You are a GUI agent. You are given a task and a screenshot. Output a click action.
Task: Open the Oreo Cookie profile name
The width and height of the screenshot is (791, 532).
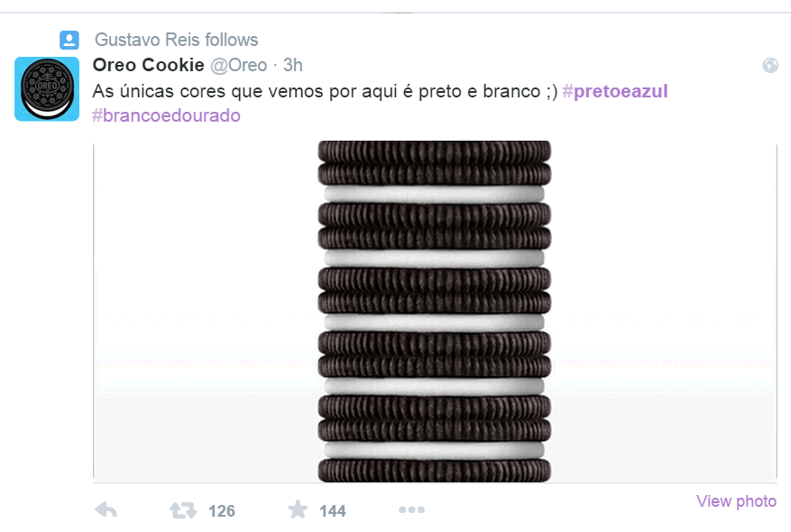(x=148, y=65)
